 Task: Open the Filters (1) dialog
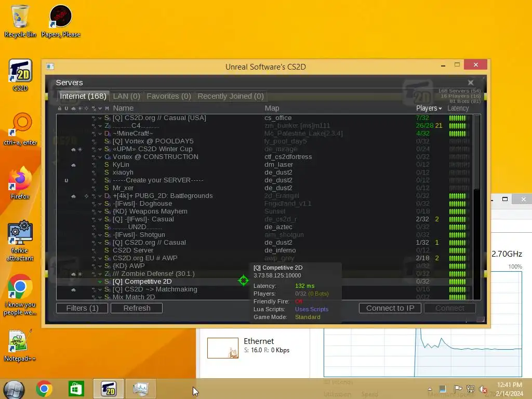(82, 308)
